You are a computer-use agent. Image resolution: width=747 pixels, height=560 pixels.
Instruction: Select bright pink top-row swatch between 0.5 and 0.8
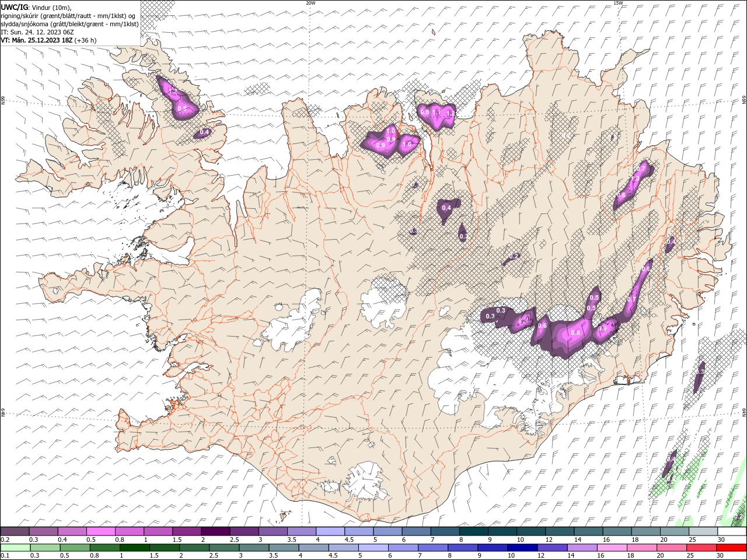coord(100,531)
